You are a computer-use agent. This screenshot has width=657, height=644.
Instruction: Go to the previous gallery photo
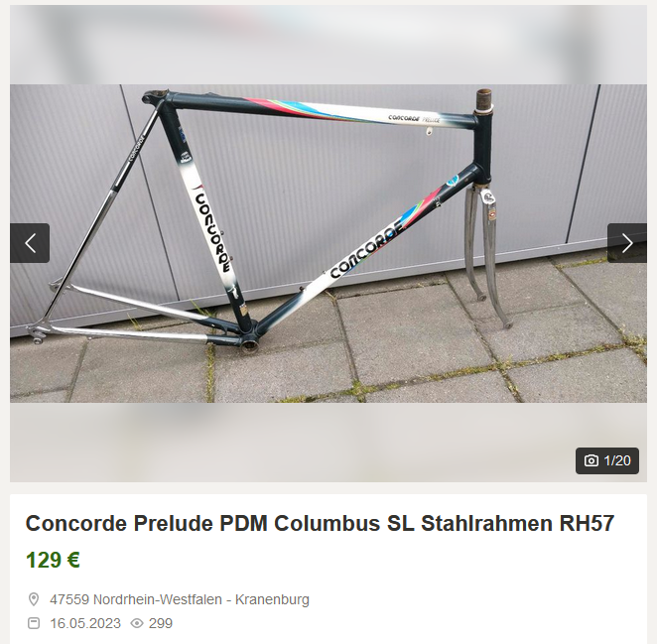click(x=30, y=243)
